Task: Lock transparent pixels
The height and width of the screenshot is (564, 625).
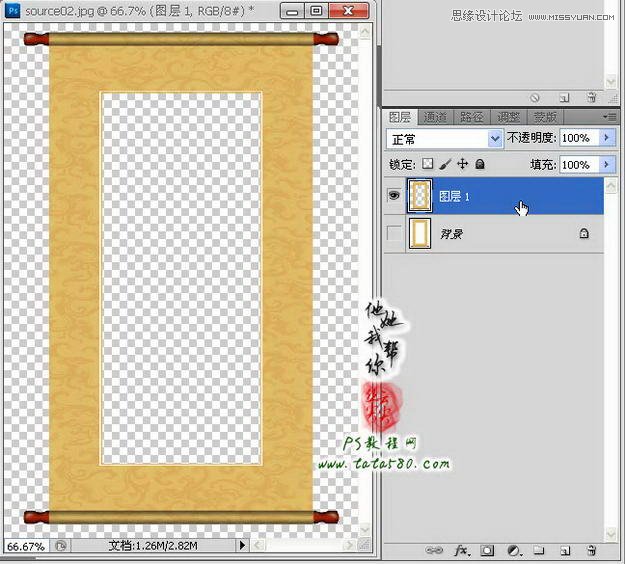Action: [x=427, y=164]
